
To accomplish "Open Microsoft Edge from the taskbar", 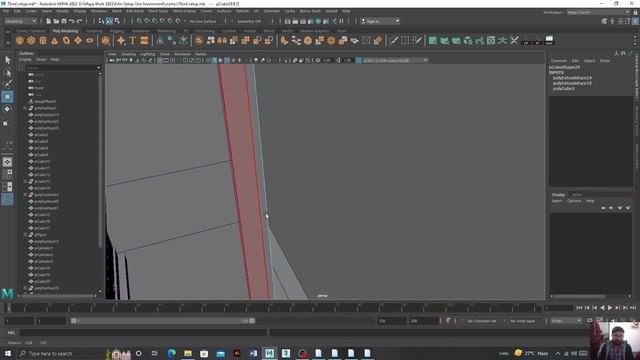I will [x=171, y=353].
